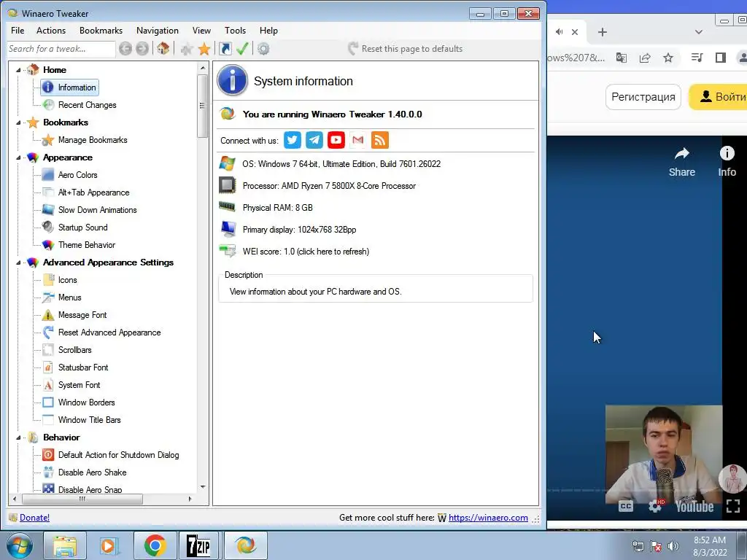Click the volume icon in system tray
Image resolution: width=747 pixels, height=560 pixels.
(673, 546)
